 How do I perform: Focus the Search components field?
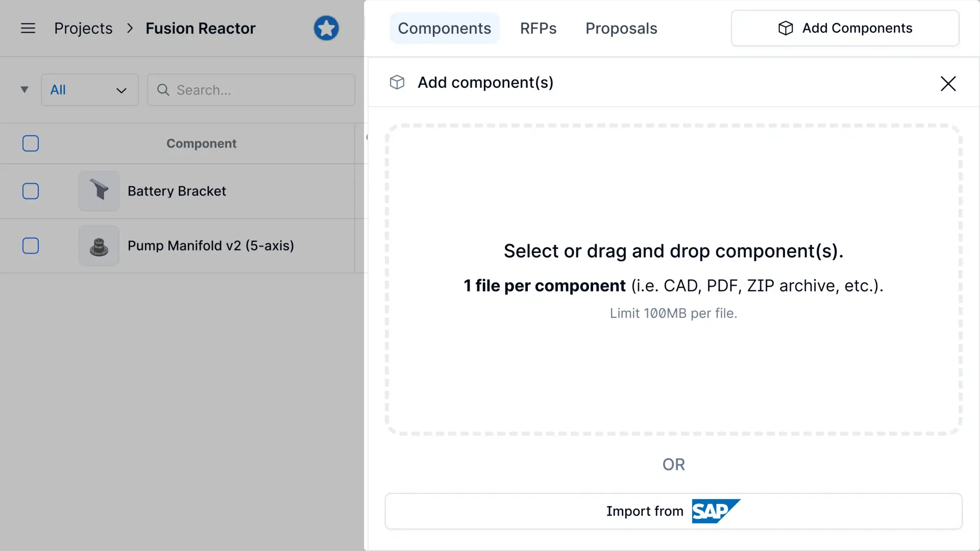[x=251, y=90]
